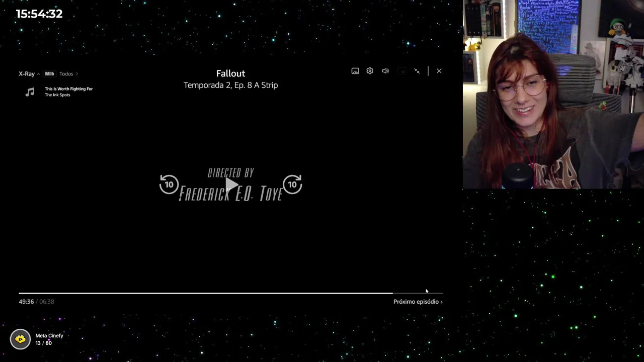Open the IMDb logo link
Viewport: 644px width, 362px height.
pos(49,74)
